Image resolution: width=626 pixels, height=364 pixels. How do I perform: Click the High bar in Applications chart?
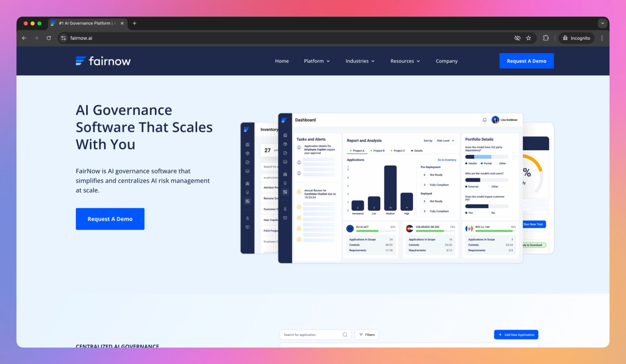pos(406,202)
